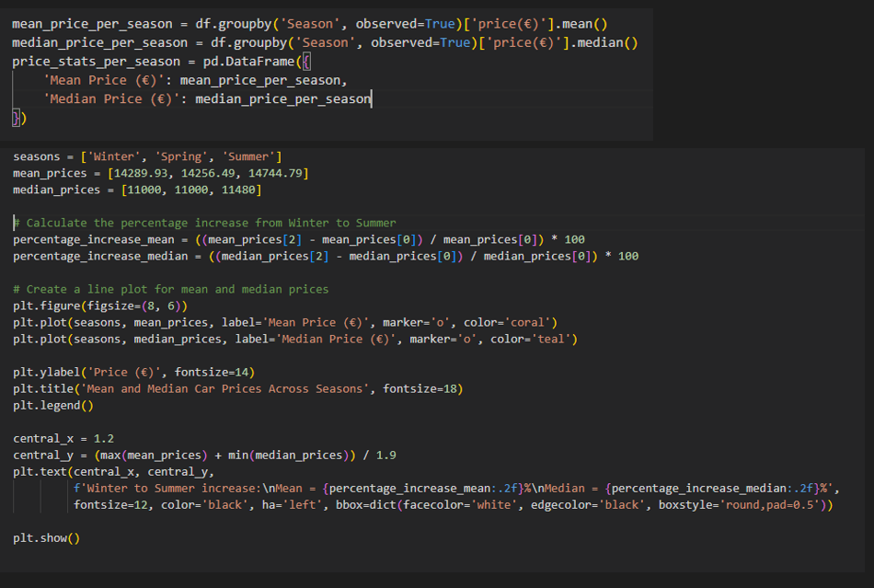
Task: Click the 'teal' color string
Action: (x=551, y=339)
